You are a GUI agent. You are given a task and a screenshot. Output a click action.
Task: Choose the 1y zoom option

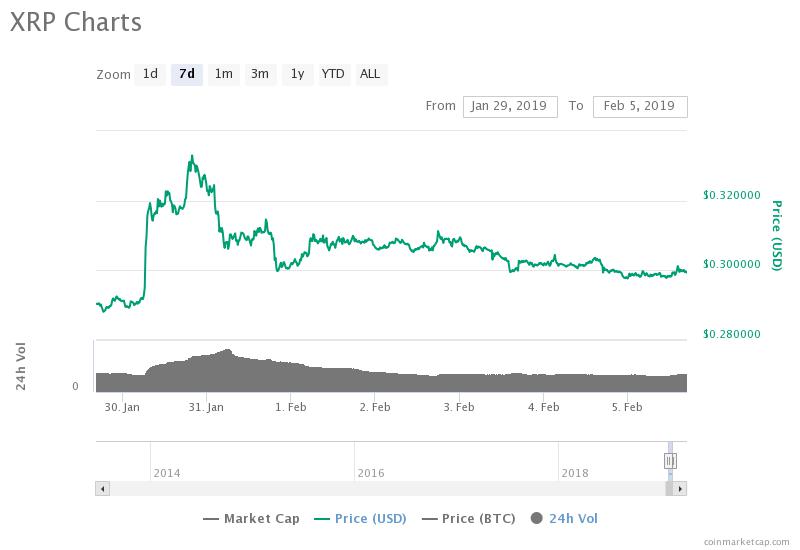297,74
